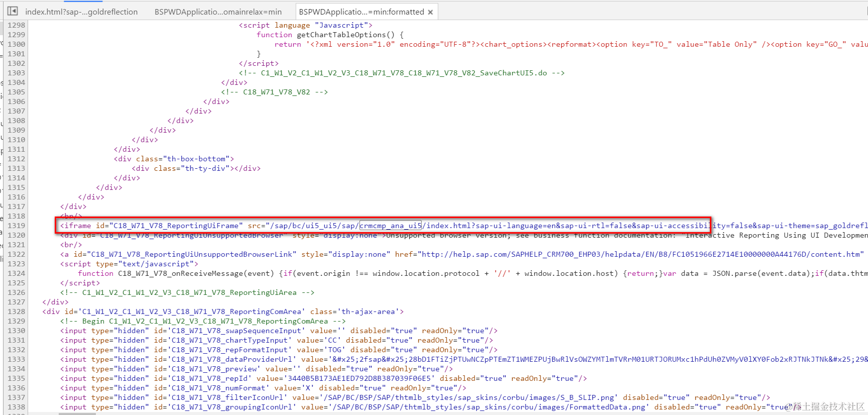Toggle the navigator sidebar panel icon
The image size is (868, 415).
point(13,11)
